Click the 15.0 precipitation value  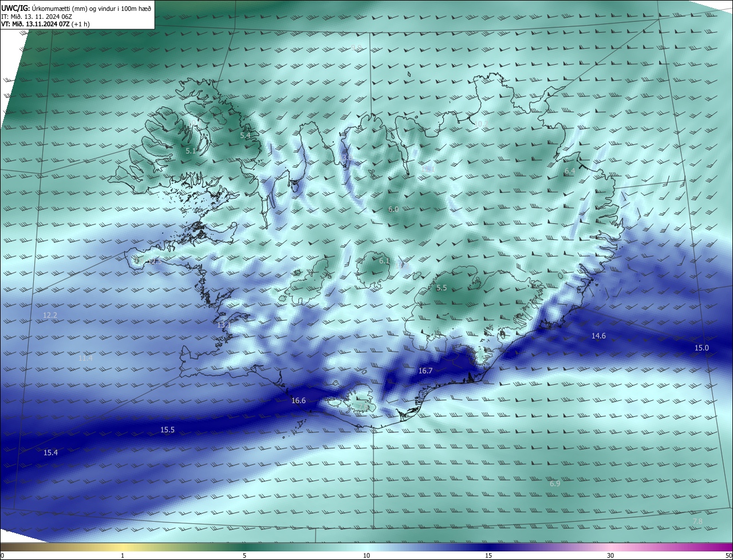[702, 348]
